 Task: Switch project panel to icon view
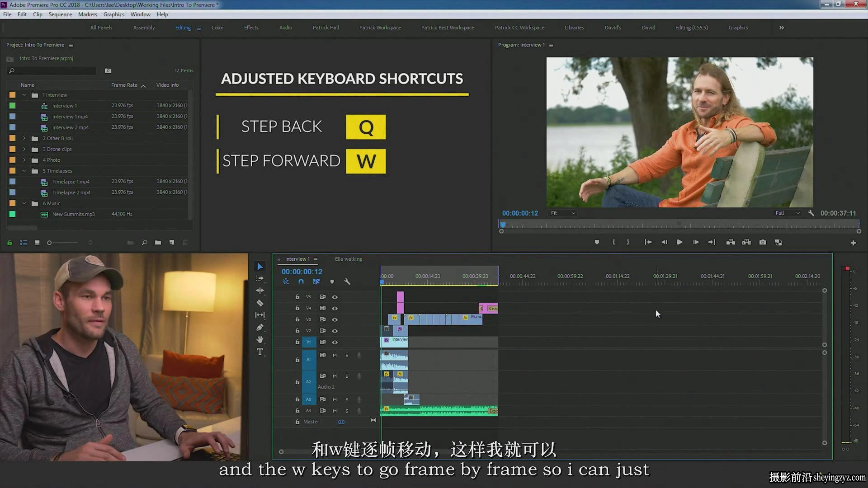tap(37, 243)
